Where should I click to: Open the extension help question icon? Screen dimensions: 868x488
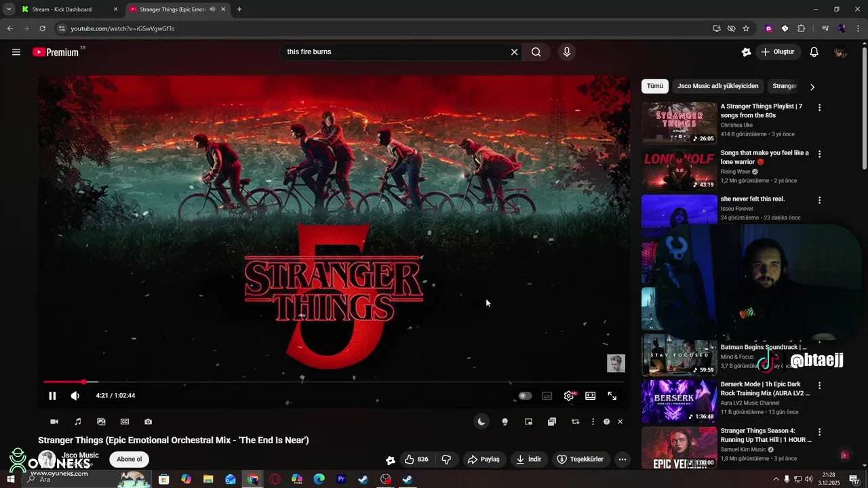(x=607, y=422)
